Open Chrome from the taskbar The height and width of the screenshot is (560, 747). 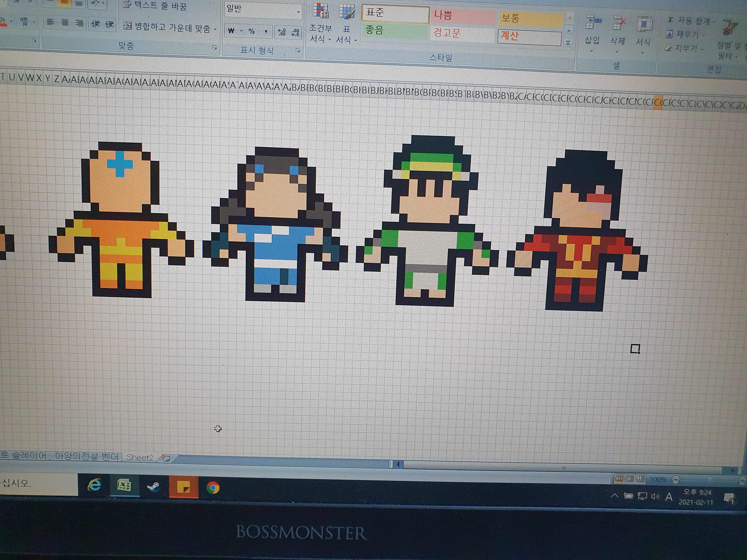click(213, 488)
